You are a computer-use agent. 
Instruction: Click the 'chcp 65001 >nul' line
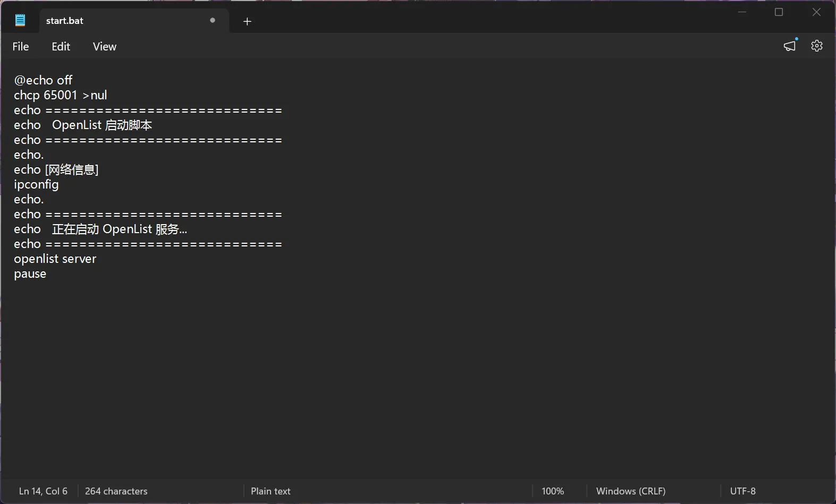click(x=61, y=95)
